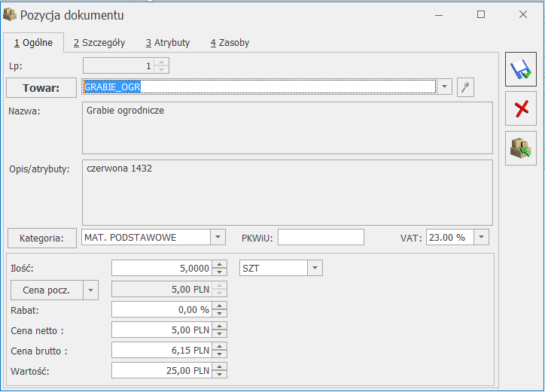This screenshot has width=545, height=392.
Task: Click the Kategoria button
Action: click(41, 238)
